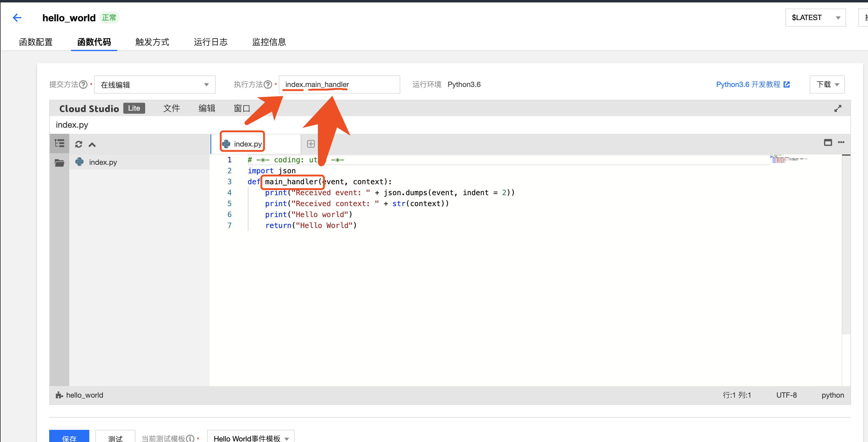Navigate back with the blue arrow

tap(17, 18)
